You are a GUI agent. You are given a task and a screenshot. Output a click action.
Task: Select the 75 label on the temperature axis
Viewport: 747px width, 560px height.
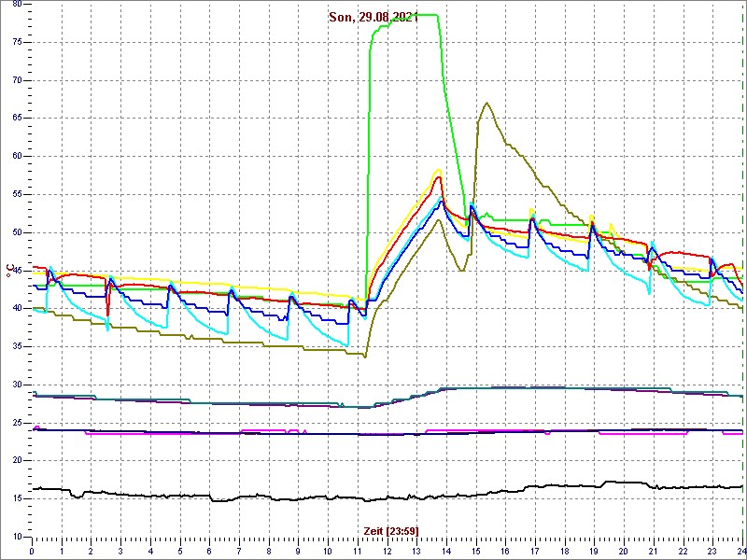coord(16,42)
